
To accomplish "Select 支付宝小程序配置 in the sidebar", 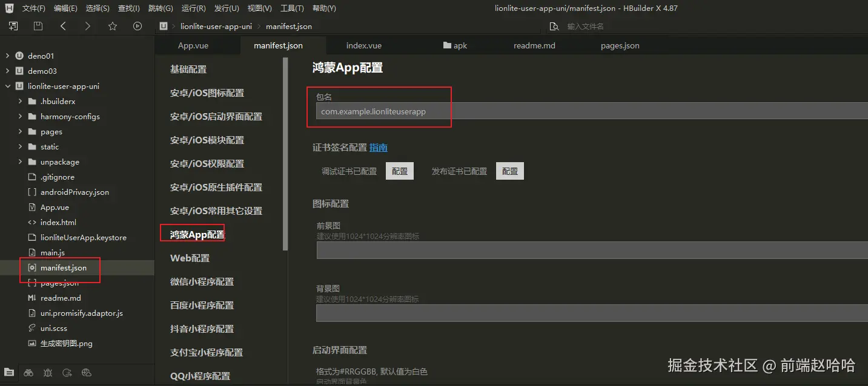I will [x=207, y=353].
